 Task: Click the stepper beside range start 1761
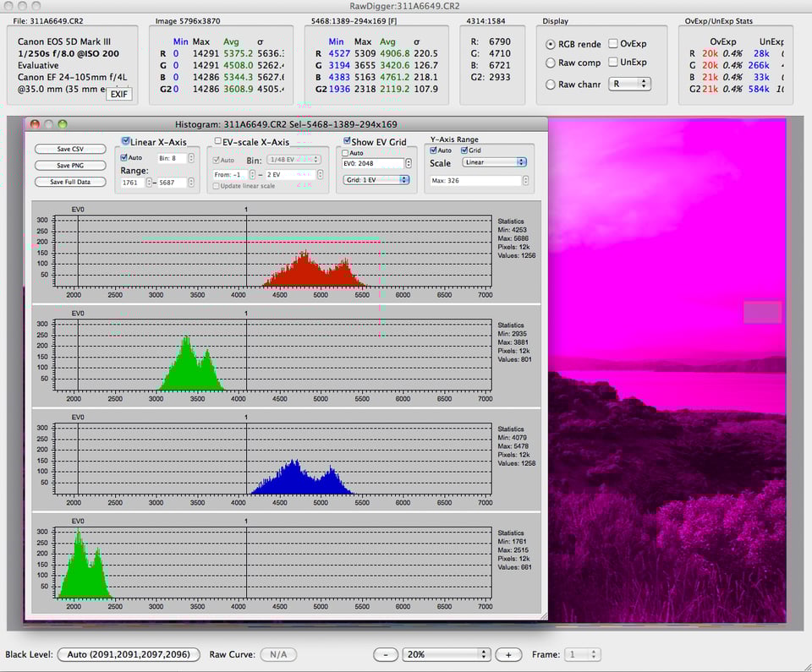(149, 183)
